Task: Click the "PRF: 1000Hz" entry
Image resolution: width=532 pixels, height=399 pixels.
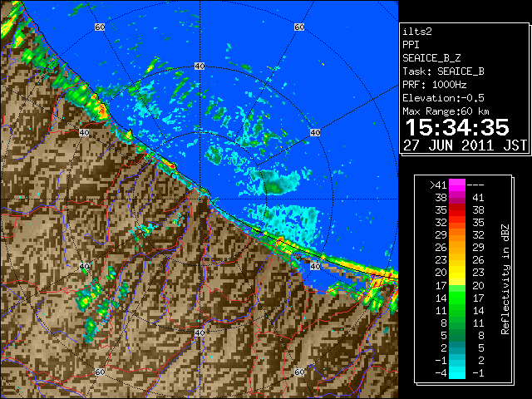Action: (x=435, y=85)
